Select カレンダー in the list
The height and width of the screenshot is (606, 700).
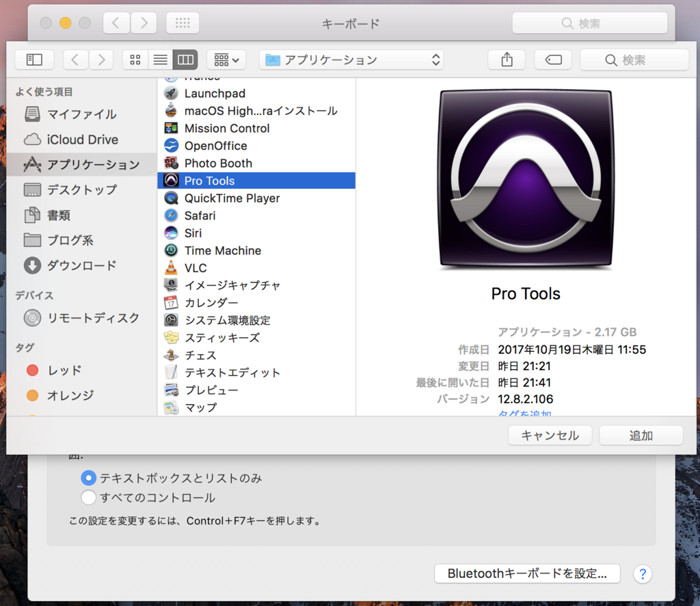(x=256, y=303)
